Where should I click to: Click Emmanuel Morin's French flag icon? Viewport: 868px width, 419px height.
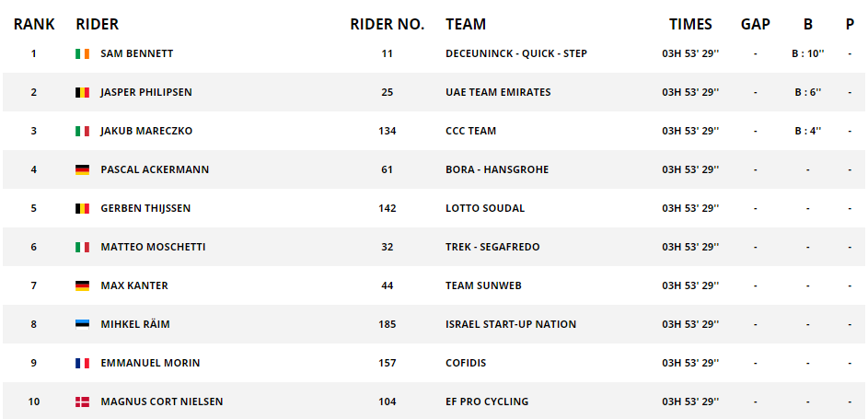coord(83,363)
